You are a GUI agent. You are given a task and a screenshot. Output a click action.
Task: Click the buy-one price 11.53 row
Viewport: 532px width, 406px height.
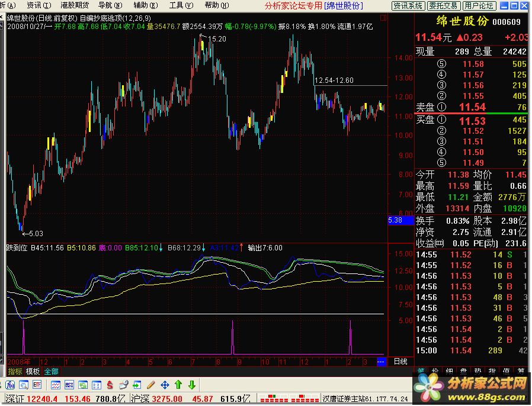point(471,120)
